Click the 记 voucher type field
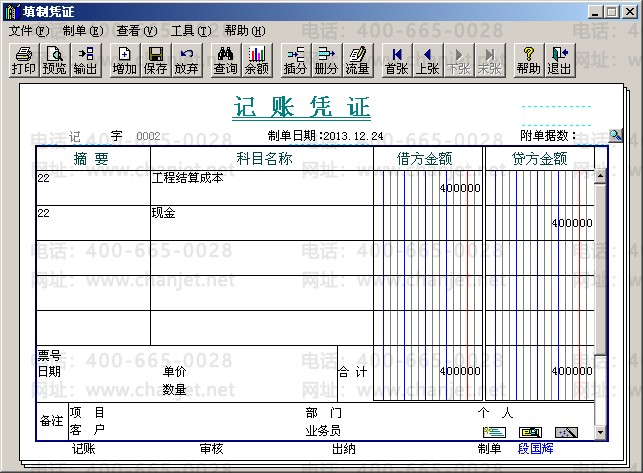Image resolution: width=643 pixels, height=473 pixels. [x=75, y=136]
